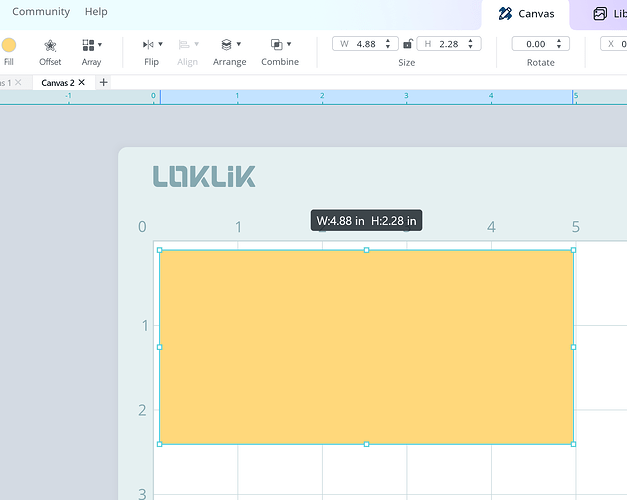This screenshot has width=627, height=500.
Task: Click the bottom-left resize handle
Action: click(x=160, y=444)
